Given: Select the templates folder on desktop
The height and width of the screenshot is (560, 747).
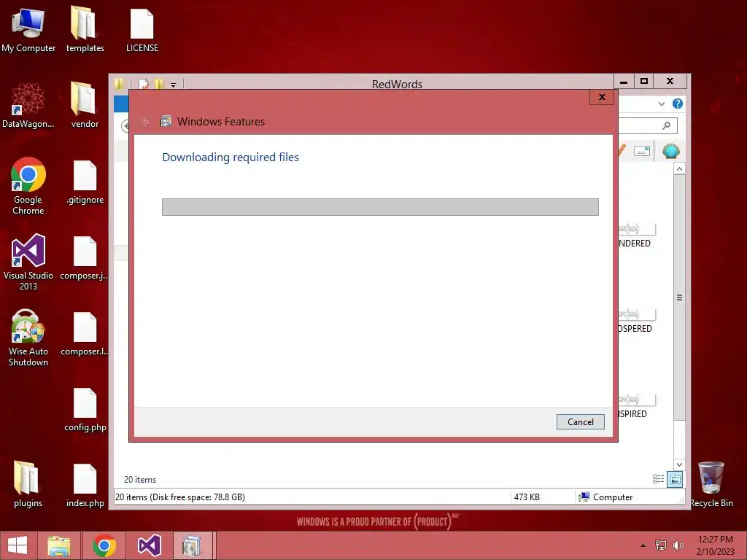Looking at the screenshot, I should click(x=85, y=29).
